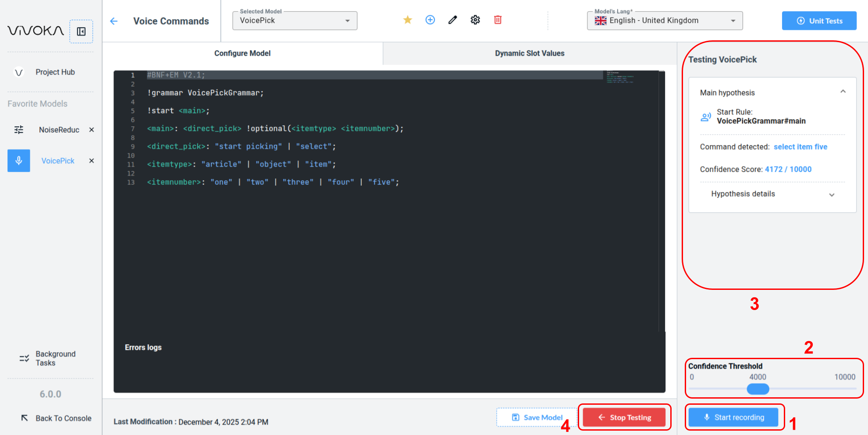Image resolution: width=868 pixels, height=435 pixels.
Task: Click the pencil edit model icon
Action: [452, 20]
